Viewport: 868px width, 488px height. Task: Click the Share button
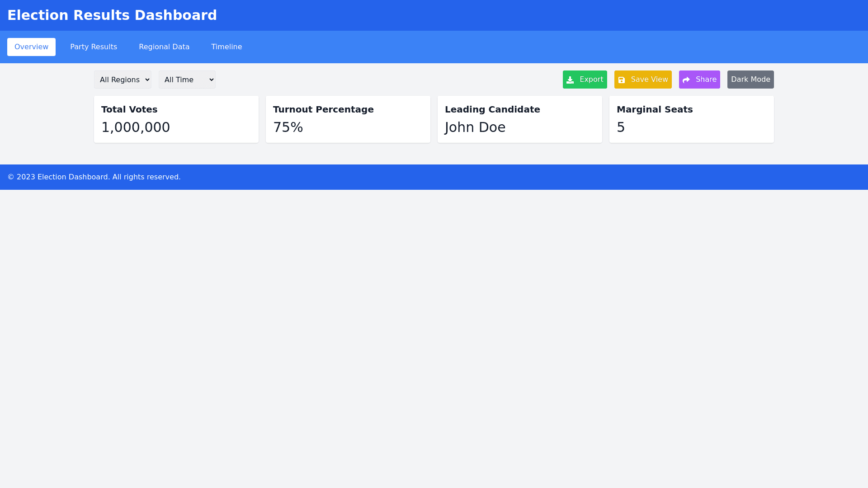[x=699, y=80]
